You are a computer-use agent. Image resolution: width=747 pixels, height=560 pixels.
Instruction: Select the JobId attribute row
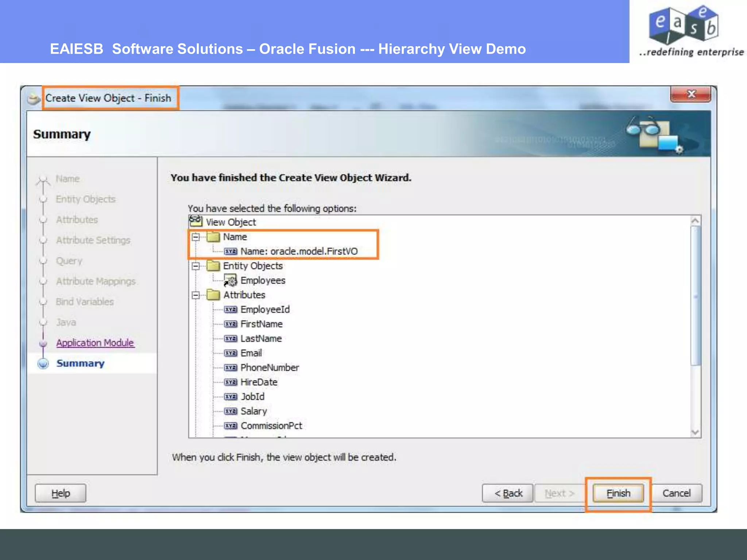pyautogui.click(x=244, y=397)
